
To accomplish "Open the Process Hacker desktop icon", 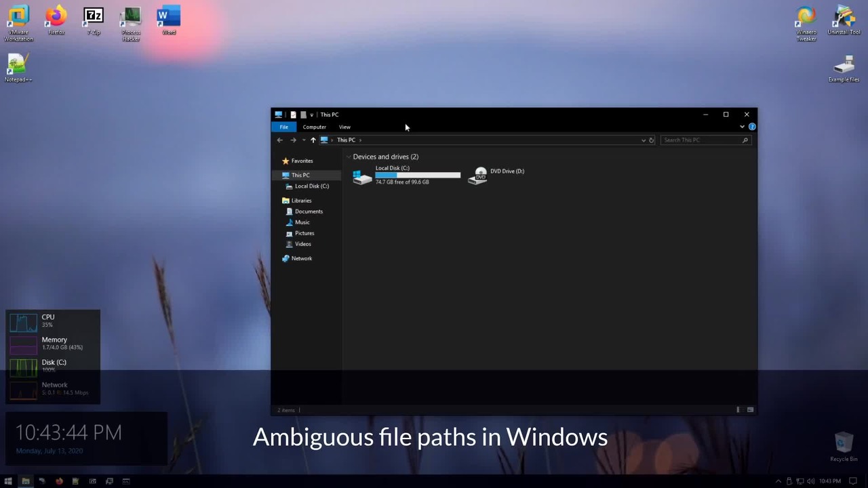I will pyautogui.click(x=131, y=24).
